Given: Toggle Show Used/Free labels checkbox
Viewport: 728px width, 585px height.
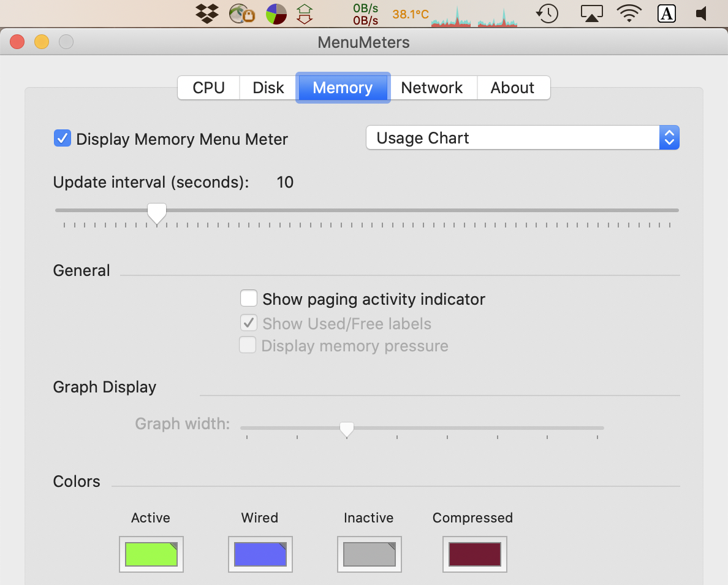Looking at the screenshot, I should [248, 323].
